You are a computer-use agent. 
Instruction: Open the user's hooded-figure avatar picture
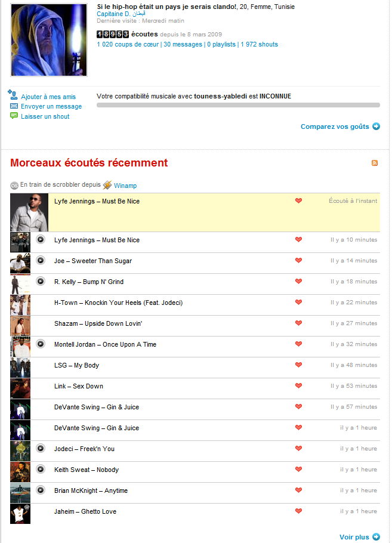[49, 40]
